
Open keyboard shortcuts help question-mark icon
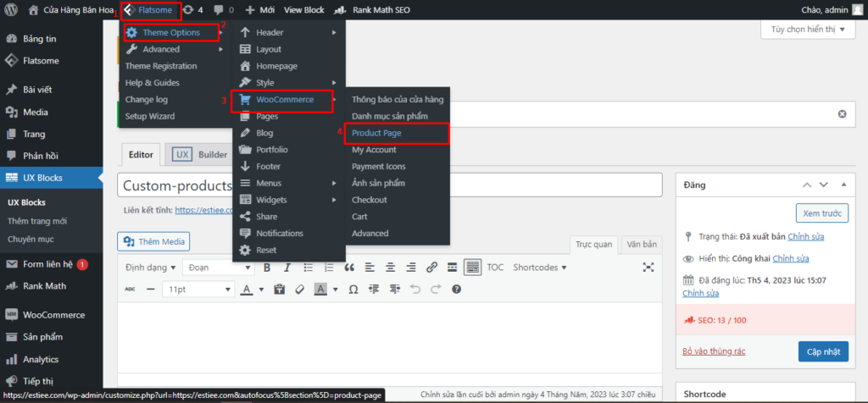(456, 289)
